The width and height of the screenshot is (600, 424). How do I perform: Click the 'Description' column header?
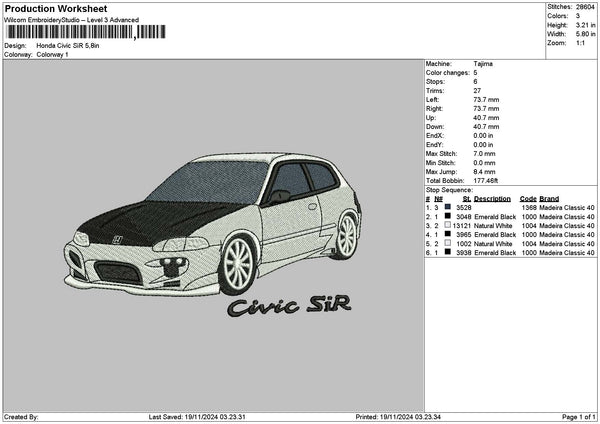pos(492,199)
